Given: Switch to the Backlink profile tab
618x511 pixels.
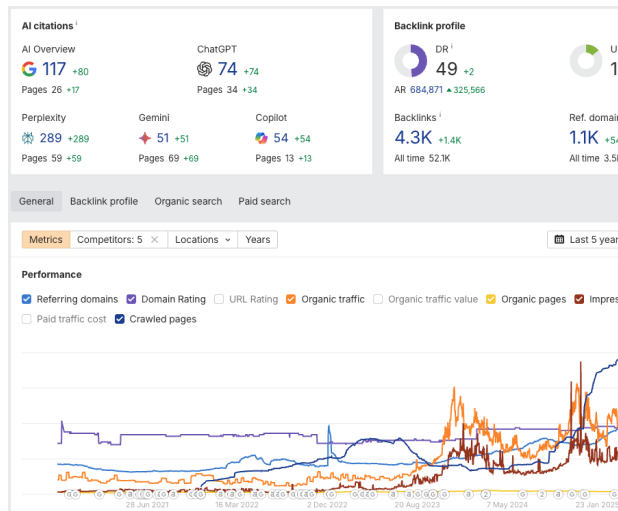Looking at the screenshot, I should pyautogui.click(x=104, y=201).
